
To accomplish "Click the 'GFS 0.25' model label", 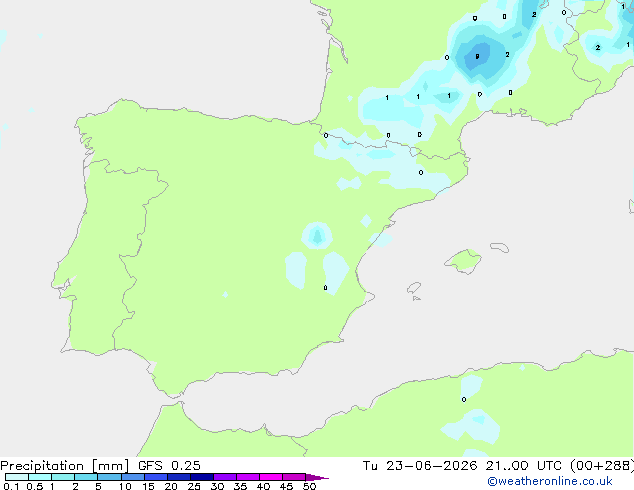I will (169, 466).
